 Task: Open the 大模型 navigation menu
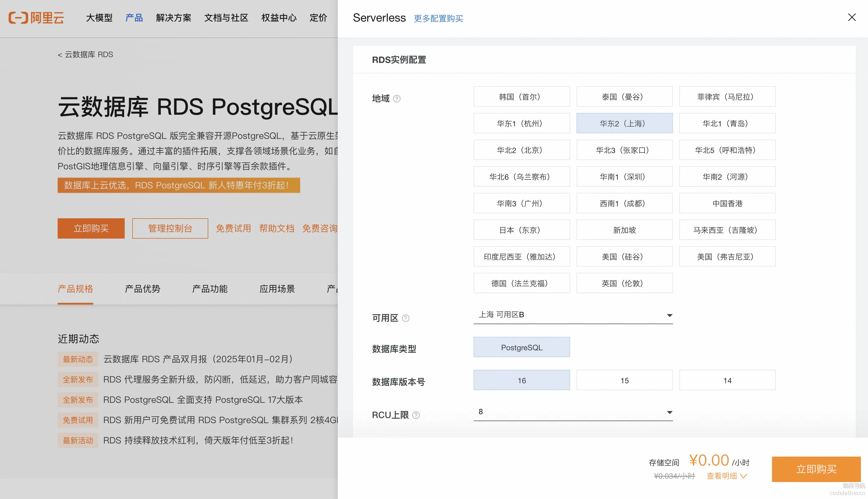(x=99, y=18)
